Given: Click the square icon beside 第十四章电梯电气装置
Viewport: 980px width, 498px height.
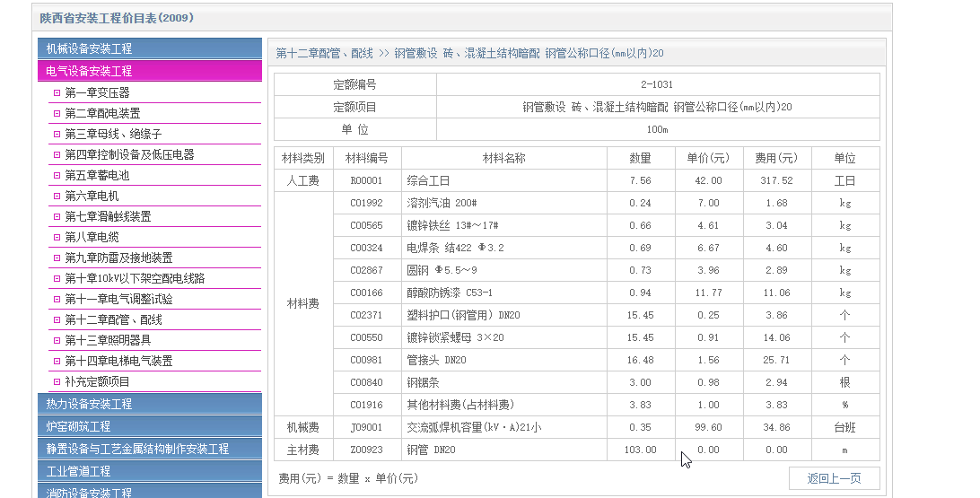Looking at the screenshot, I should 57,361.
